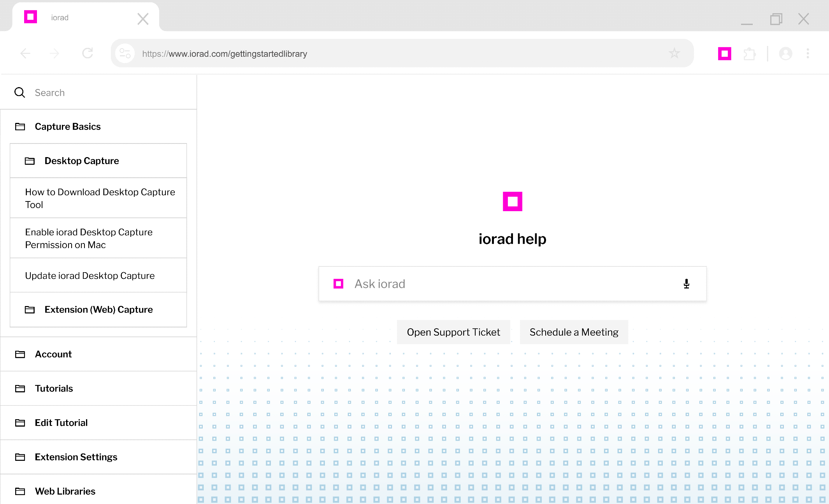This screenshot has width=829, height=504.
Task: Close the iorad browser tab
Action: click(x=143, y=19)
